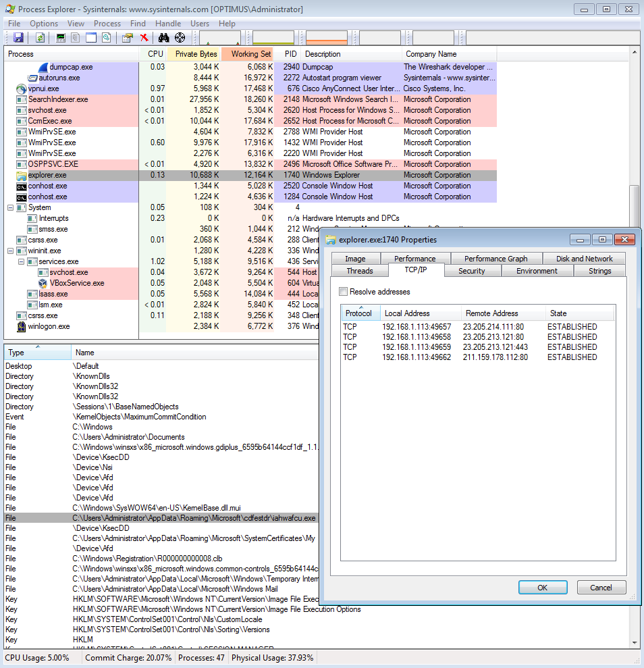Select the iahwafcu.exe file handle row
The width and height of the screenshot is (644, 668).
(161, 518)
